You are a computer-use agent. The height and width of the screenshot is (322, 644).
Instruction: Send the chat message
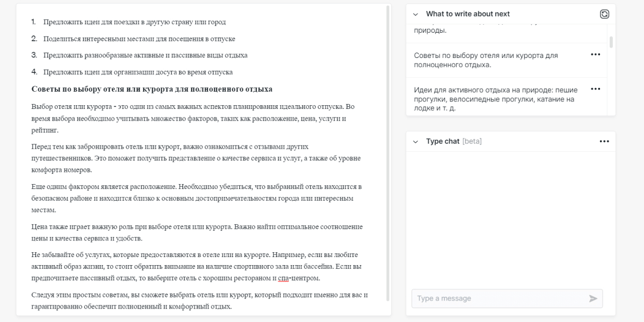593,298
